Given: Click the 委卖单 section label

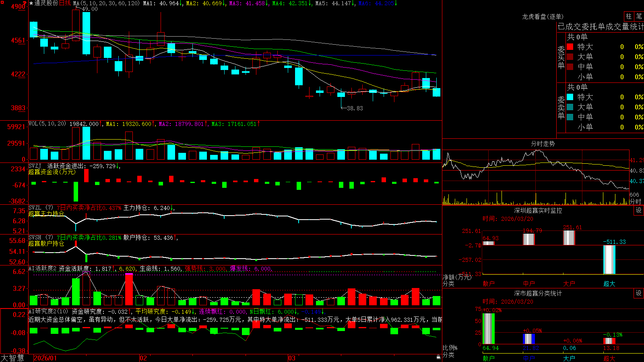Looking at the screenshot, I should 561,107.
